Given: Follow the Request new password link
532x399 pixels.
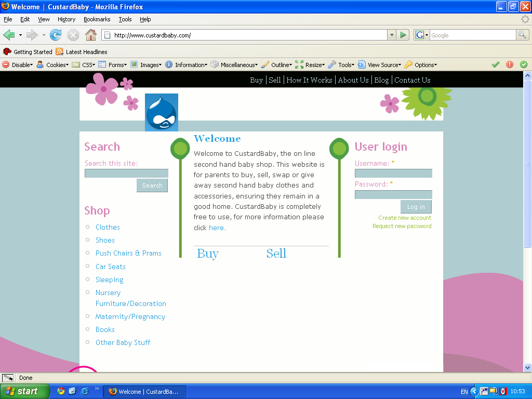Looking at the screenshot, I should point(402,226).
